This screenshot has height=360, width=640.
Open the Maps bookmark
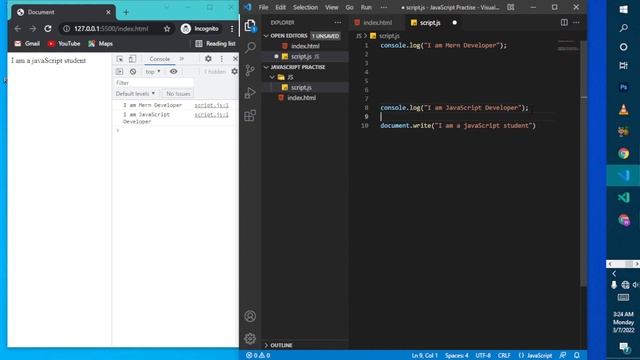click(100, 44)
